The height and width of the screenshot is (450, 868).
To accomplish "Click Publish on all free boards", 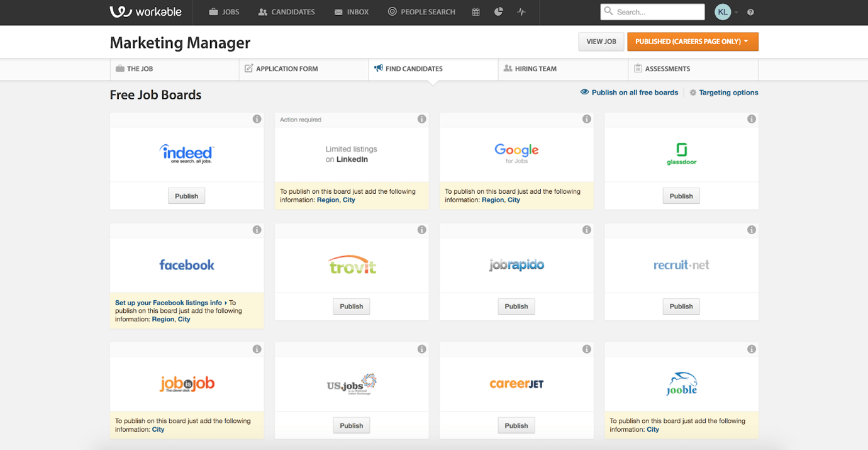I will 629,93.
